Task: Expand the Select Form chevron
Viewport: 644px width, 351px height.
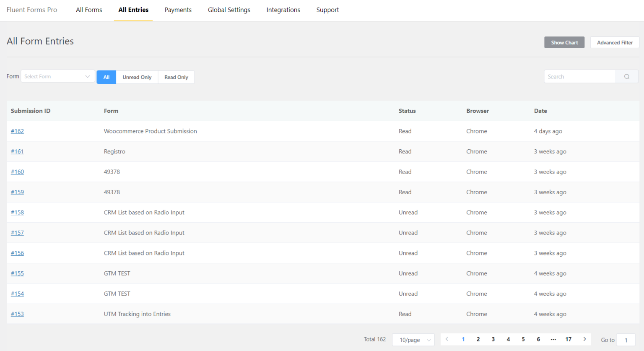Action: click(88, 76)
